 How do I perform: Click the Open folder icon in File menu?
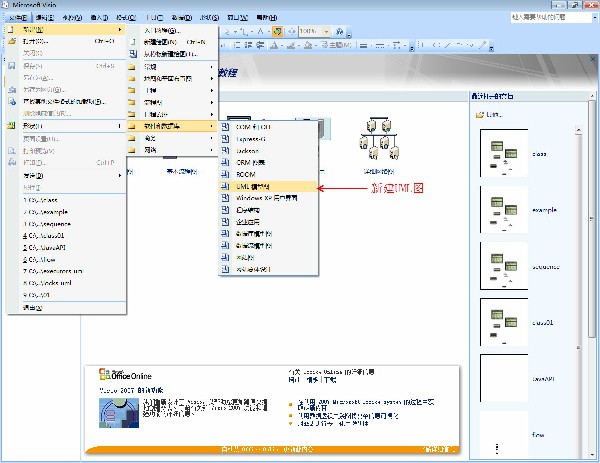[x=12, y=41]
